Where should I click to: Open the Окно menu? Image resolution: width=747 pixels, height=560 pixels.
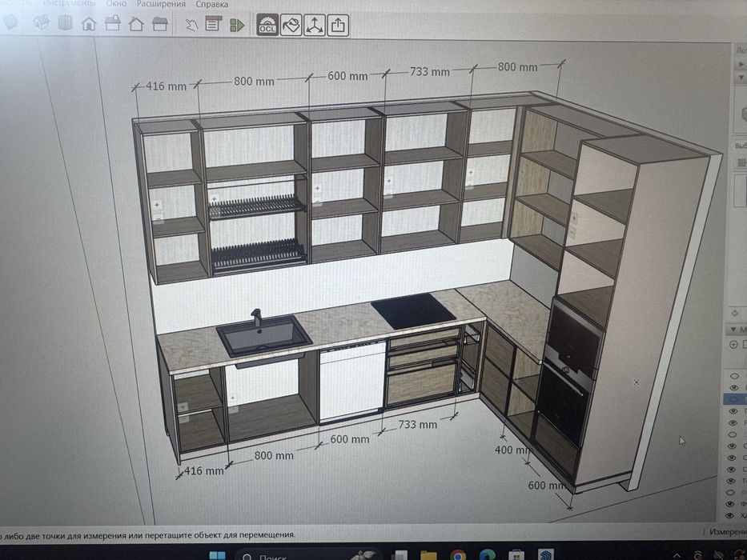(116, 3)
